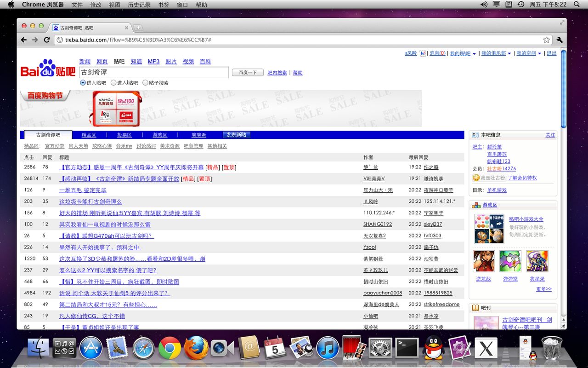Open Photo Booth from the dock
The image size is (588, 368).
(354, 348)
